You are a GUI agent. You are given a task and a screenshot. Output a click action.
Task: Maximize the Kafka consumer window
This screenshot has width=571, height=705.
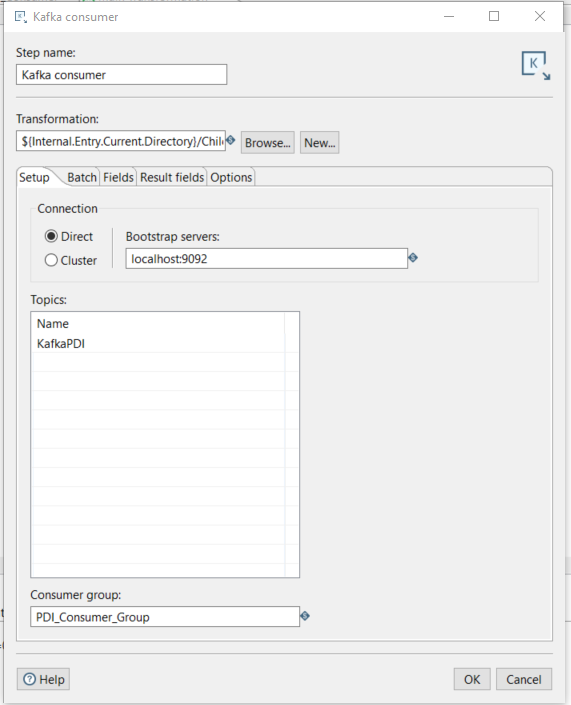[494, 17]
